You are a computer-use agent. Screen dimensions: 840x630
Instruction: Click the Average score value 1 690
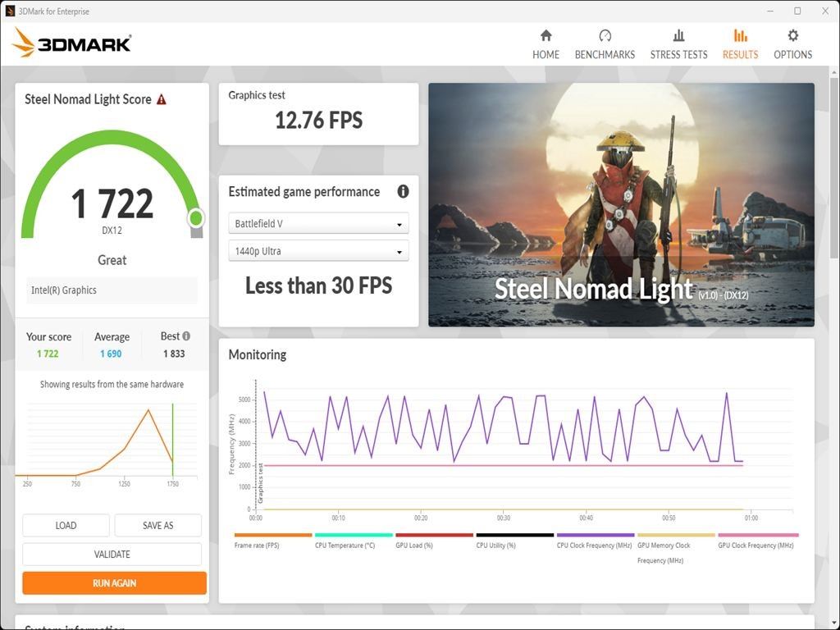click(x=111, y=354)
